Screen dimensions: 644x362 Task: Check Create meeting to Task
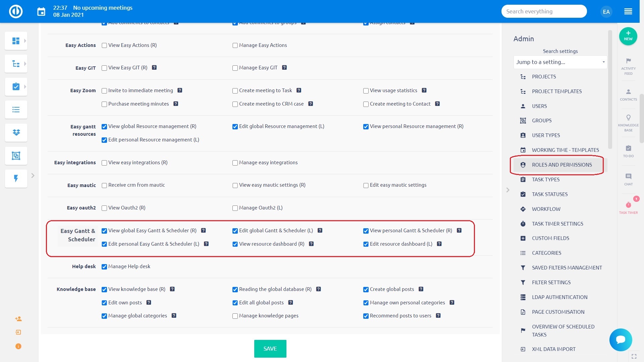click(235, 91)
